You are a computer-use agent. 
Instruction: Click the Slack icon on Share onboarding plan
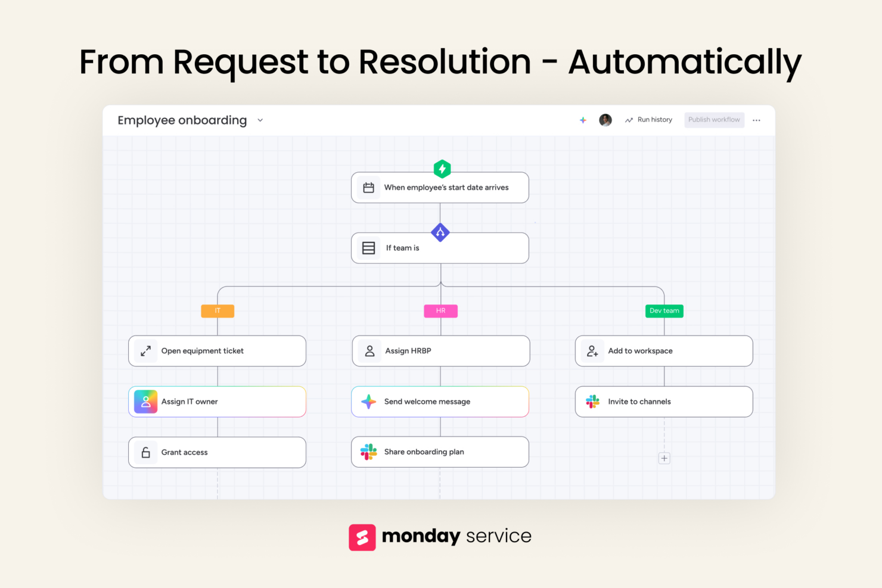369,452
